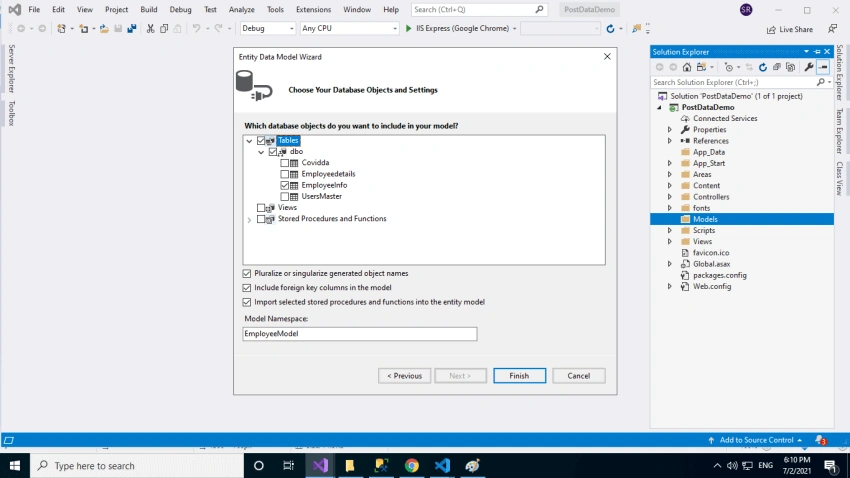This screenshot has width=850, height=478.
Task: Open the Live Share icon
Action: (x=771, y=29)
